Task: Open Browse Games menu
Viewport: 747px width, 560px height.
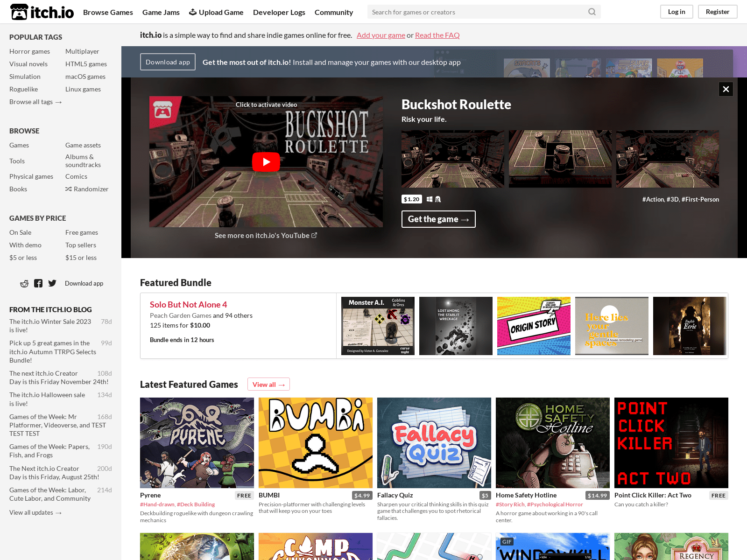Action: 108,12
